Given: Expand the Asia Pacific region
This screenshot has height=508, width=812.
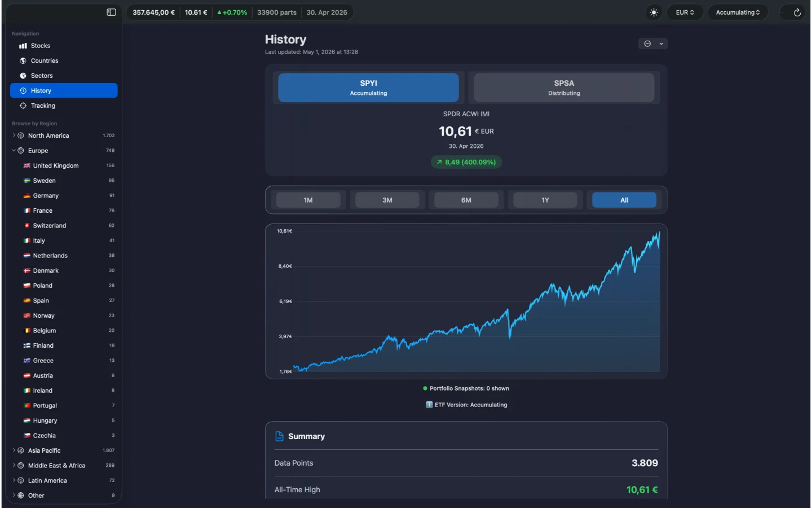Looking at the screenshot, I should tap(14, 450).
